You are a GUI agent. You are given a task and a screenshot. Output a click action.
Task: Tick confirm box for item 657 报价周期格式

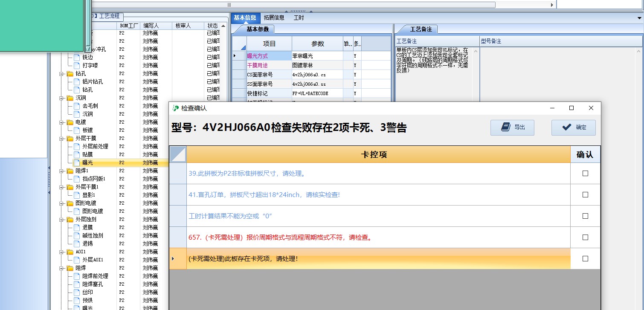tap(585, 237)
